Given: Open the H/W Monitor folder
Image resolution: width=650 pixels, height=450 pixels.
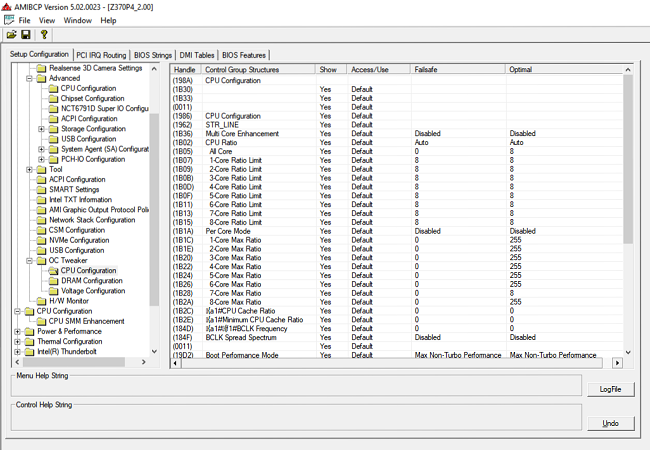Looking at the screenshot, I should [68, 300].
